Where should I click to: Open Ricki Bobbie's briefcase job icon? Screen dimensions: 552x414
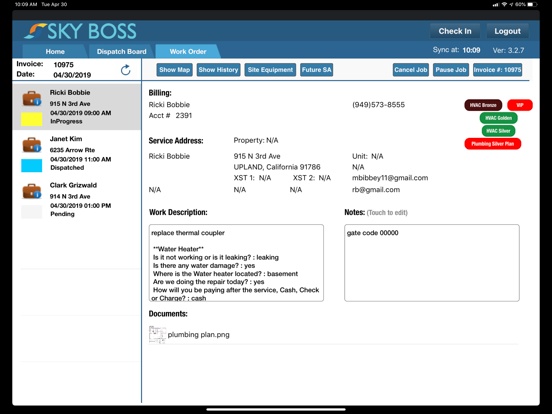(x=32, y=99)
